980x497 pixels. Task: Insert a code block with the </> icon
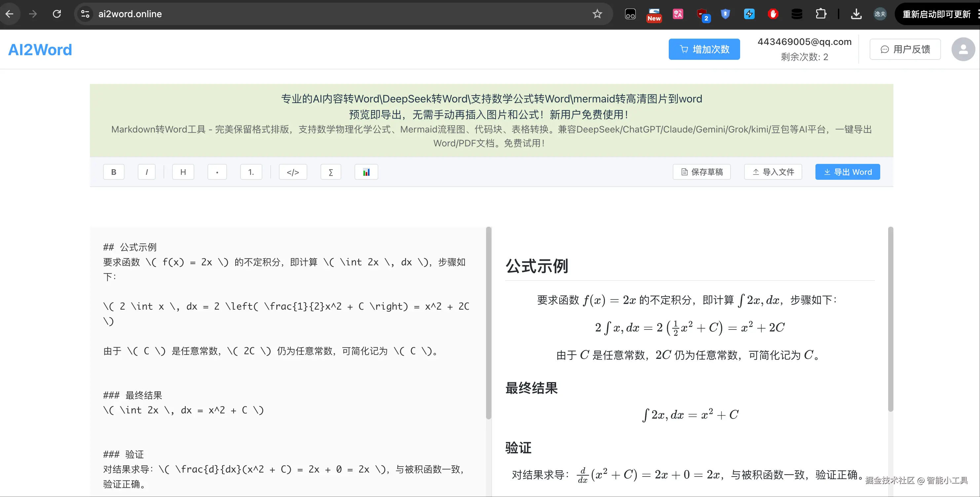pos(292,172)
